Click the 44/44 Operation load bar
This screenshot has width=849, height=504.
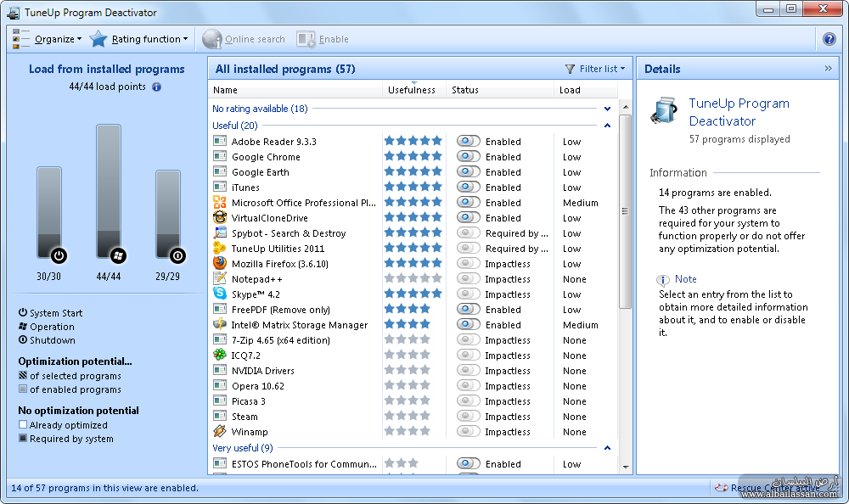[109, 192]
